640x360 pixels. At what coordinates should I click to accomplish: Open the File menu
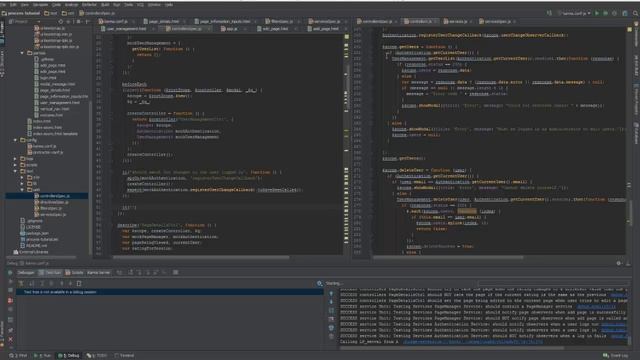tap(3, 4)
